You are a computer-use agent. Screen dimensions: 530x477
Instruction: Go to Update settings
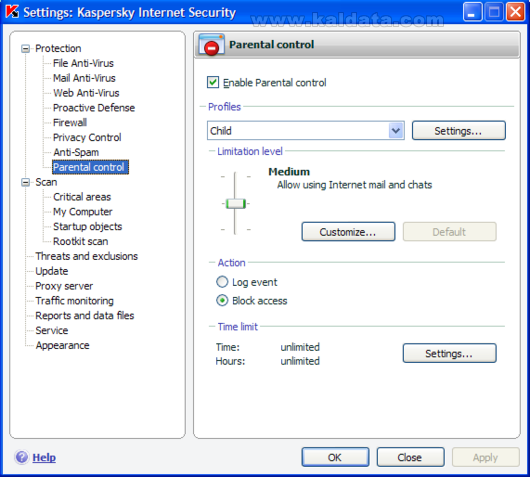tap(52, 271)
